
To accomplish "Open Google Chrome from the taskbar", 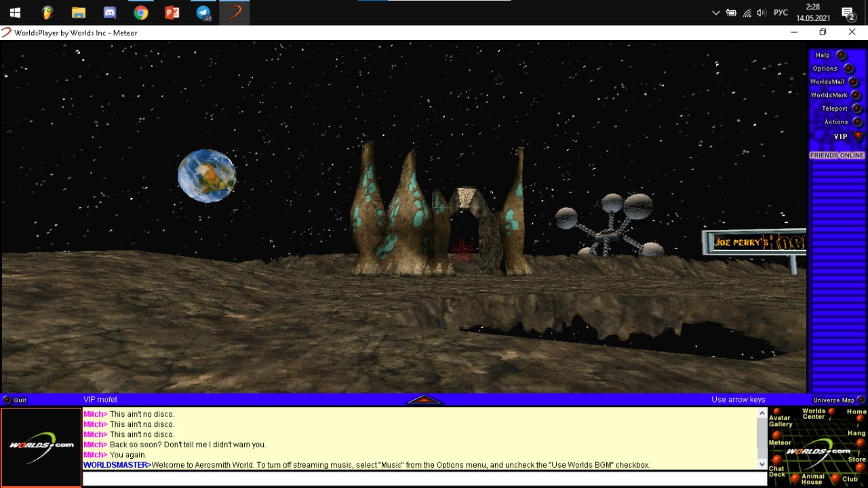I will 141,12.
